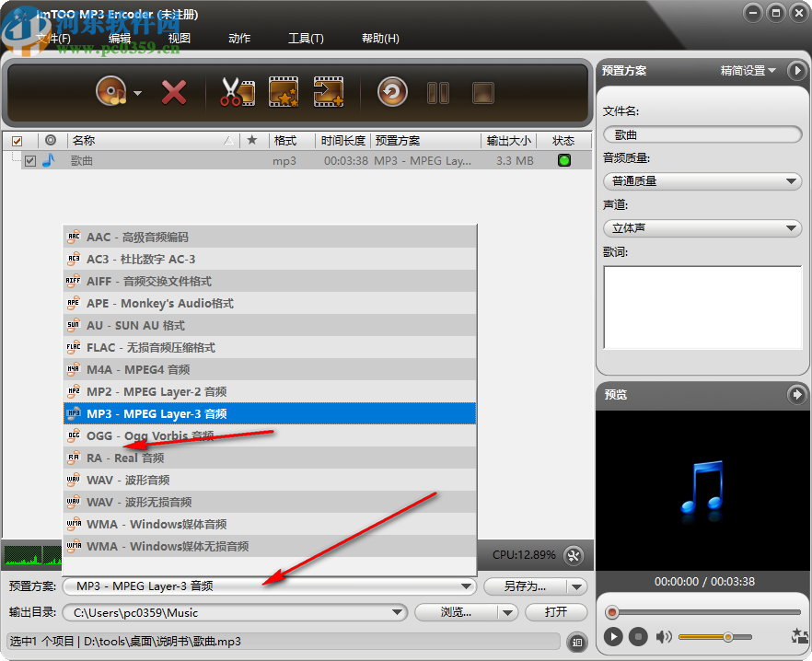Open the 声道 stereo channel dropdown

(x=702, y=227)
